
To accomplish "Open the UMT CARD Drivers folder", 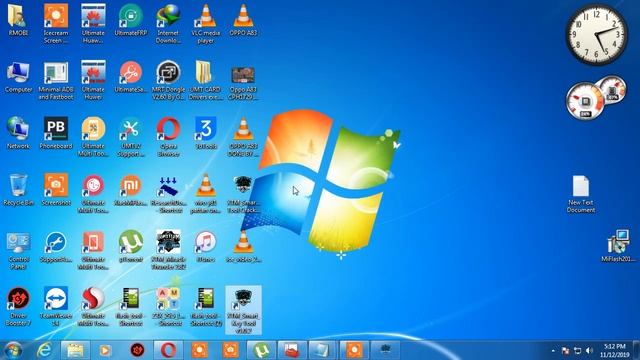I will (206, 80).
